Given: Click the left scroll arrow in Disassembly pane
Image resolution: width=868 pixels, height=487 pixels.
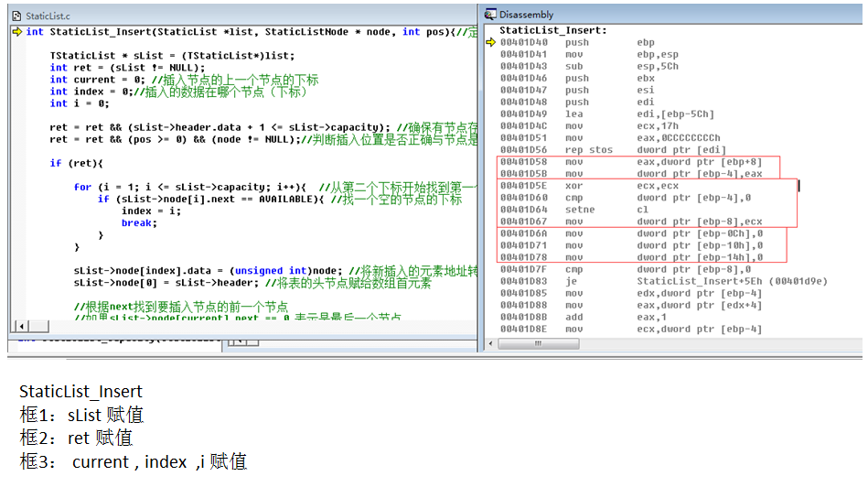Looking at the screenshot, I should click(x=491, y=343).
